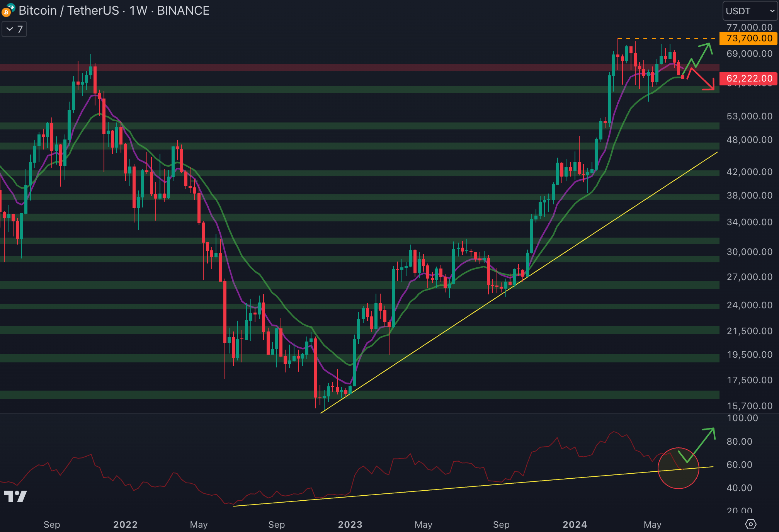The height and width of the screenshot is (532, 779).
Task: Expand the collapsed indicators legend showing 7
Action: tap(14, 29)
